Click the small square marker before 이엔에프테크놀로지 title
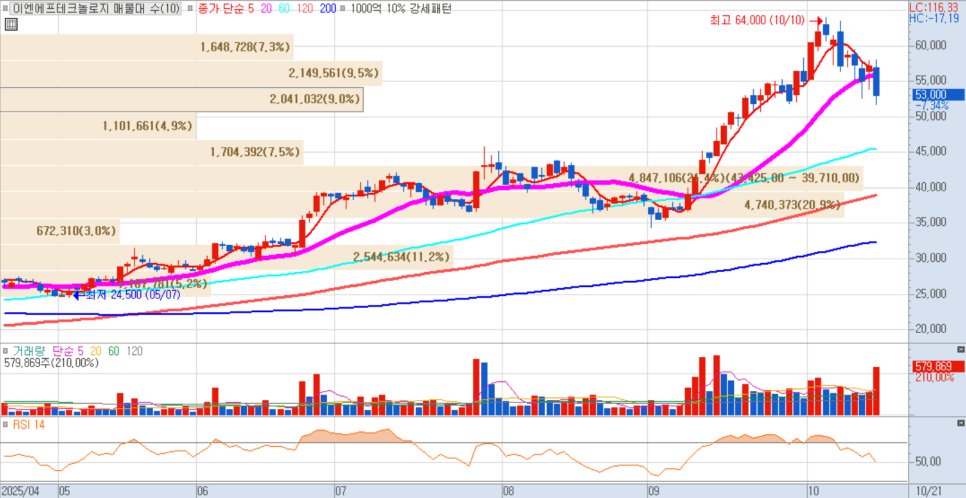 (x=5, y=10)
